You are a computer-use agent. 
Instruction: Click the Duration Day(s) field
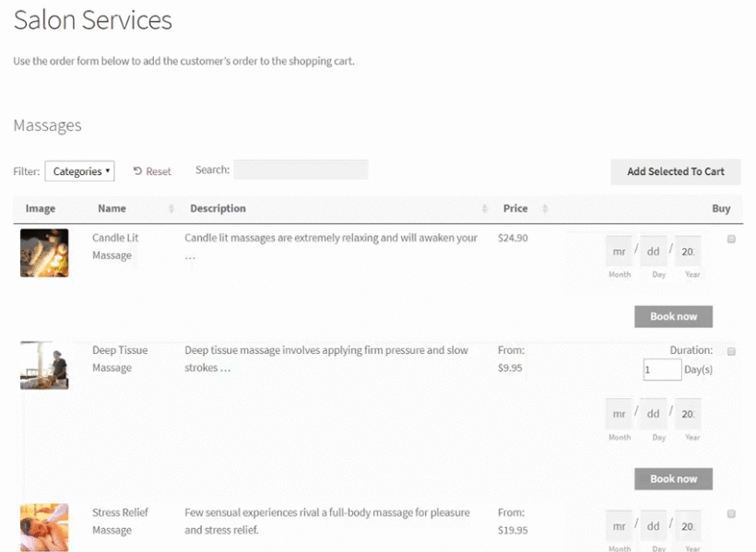pos(662,369)
